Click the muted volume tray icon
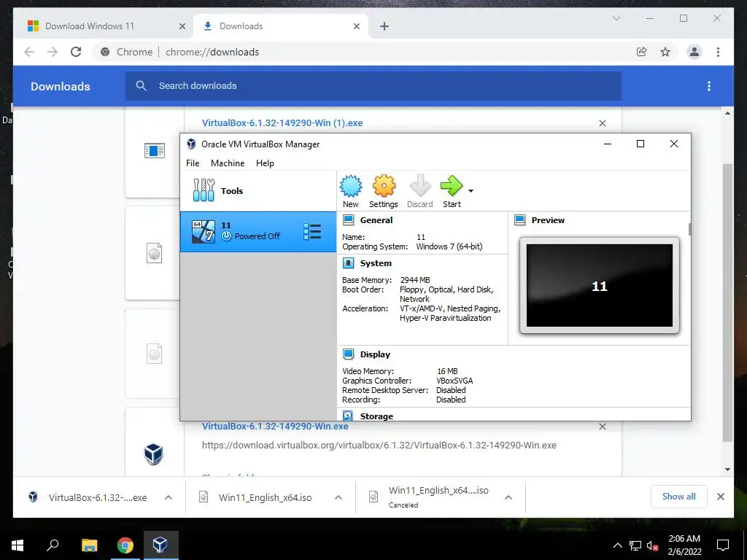 pyautogui.click(x=652, y=545)
